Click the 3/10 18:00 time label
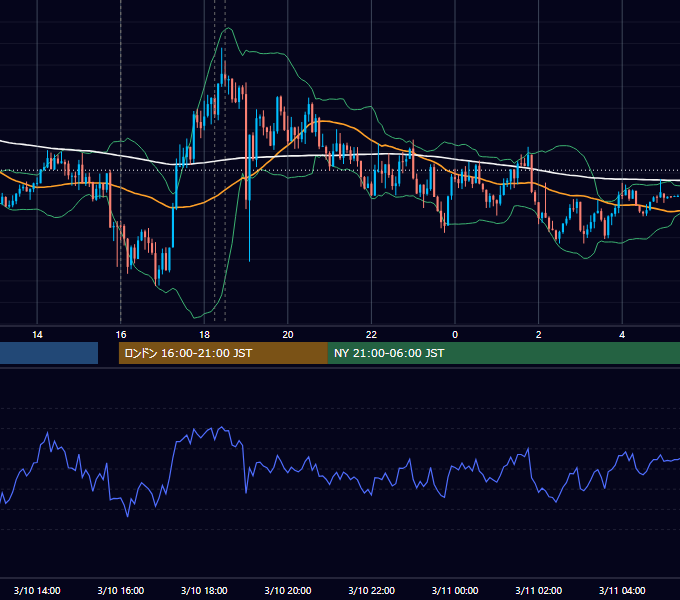This screenshot has height=600, width=680. [x=204, y=590]
